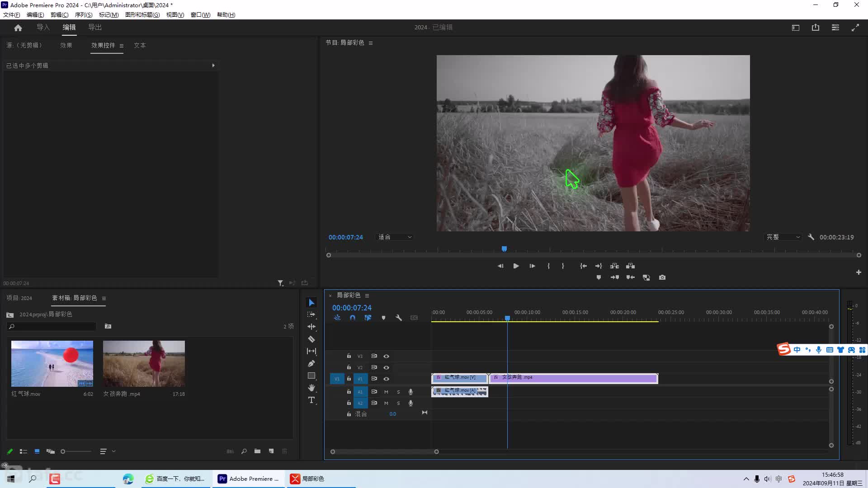This screenshot has height=488, width=868.
Task: Select the Ripple Edit tool
Action: pos(311,327)
